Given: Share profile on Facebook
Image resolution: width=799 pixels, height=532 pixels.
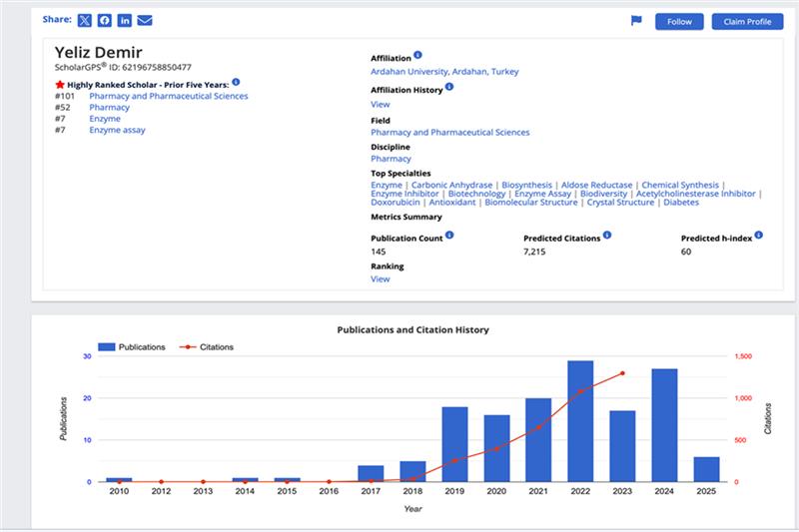Looking at the screenshot, I should (x=105, y=20).
